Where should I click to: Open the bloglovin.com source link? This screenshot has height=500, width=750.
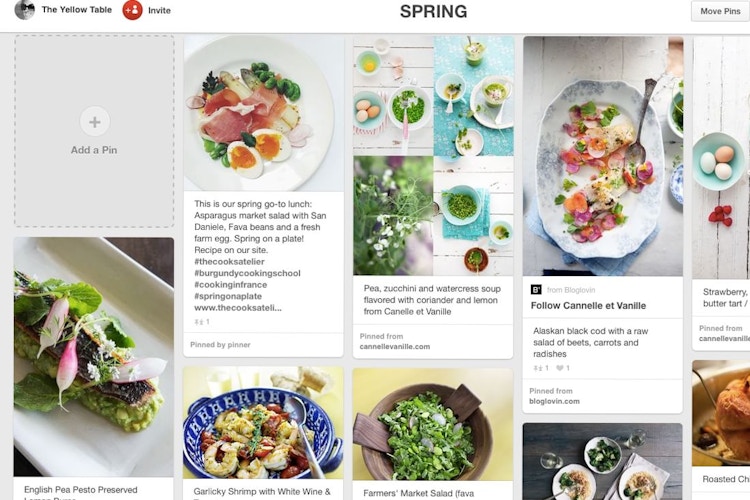554,401
